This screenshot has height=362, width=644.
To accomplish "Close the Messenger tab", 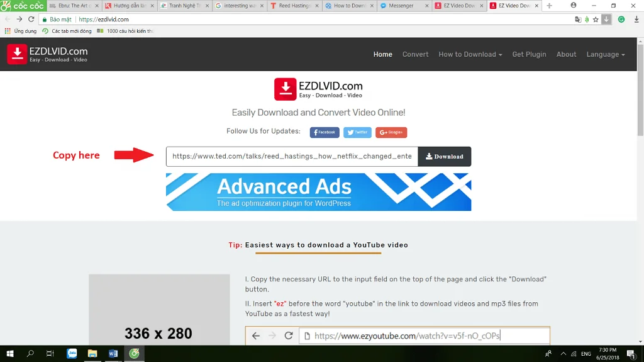I will point(427,6).
